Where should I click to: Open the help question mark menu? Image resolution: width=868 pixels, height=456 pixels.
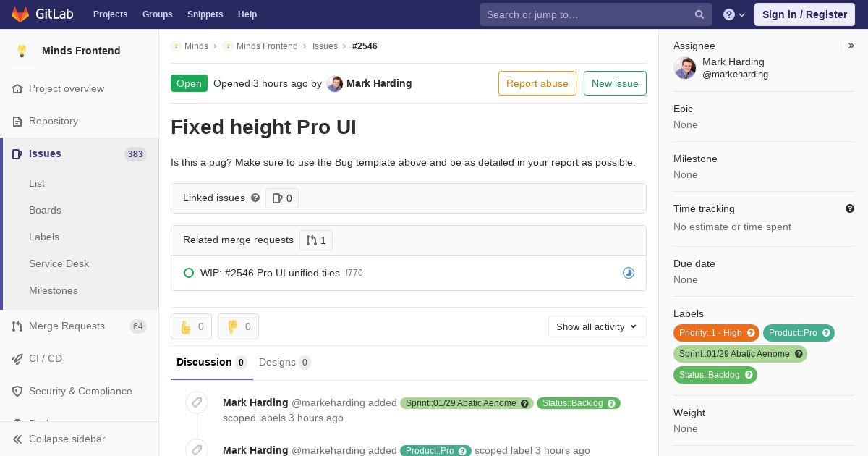734,14
